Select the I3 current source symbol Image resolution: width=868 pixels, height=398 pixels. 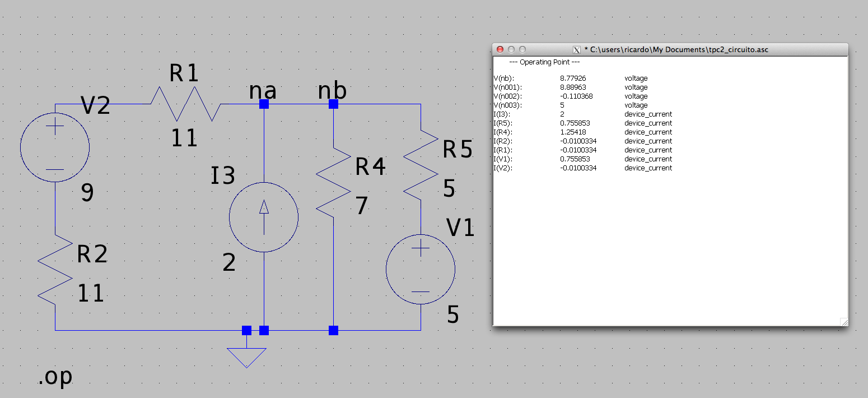pyautogui.click(x=264, y=217)
